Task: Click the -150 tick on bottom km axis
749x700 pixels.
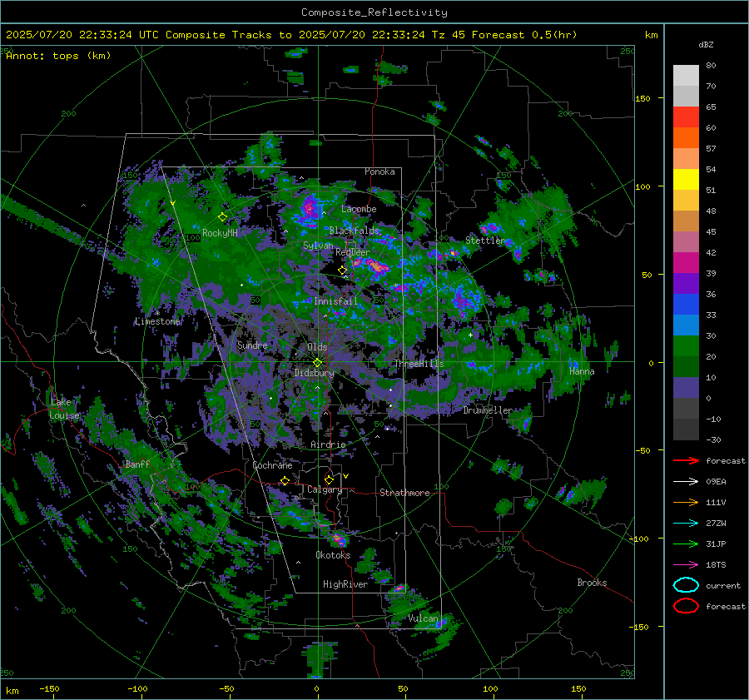Action: click(49, 689)
